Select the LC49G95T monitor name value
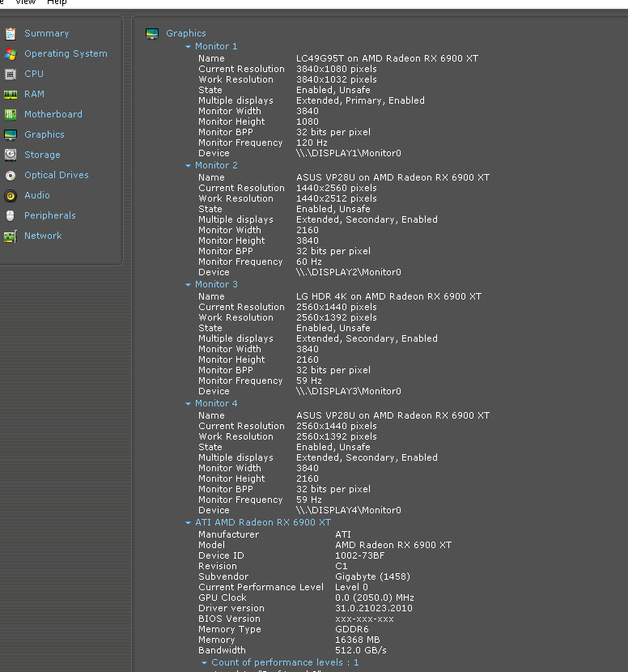Screen dimensions: 628x672 coord(388,58)
